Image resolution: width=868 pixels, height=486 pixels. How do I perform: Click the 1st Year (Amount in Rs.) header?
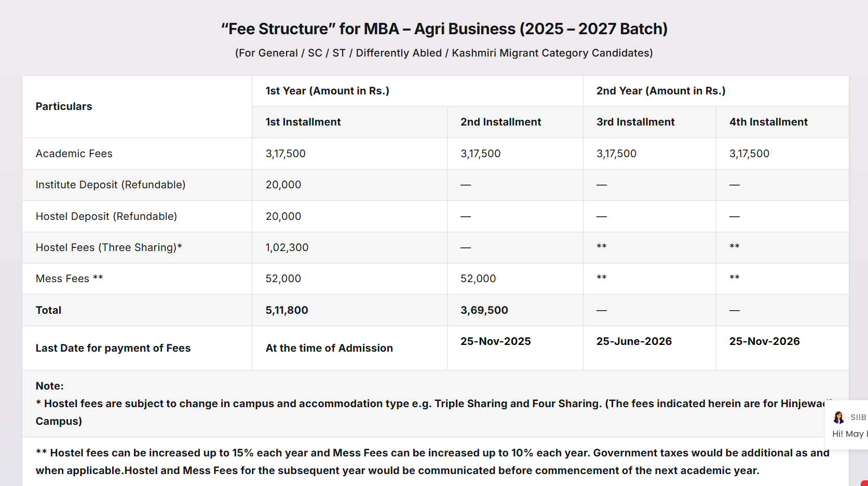327,91
